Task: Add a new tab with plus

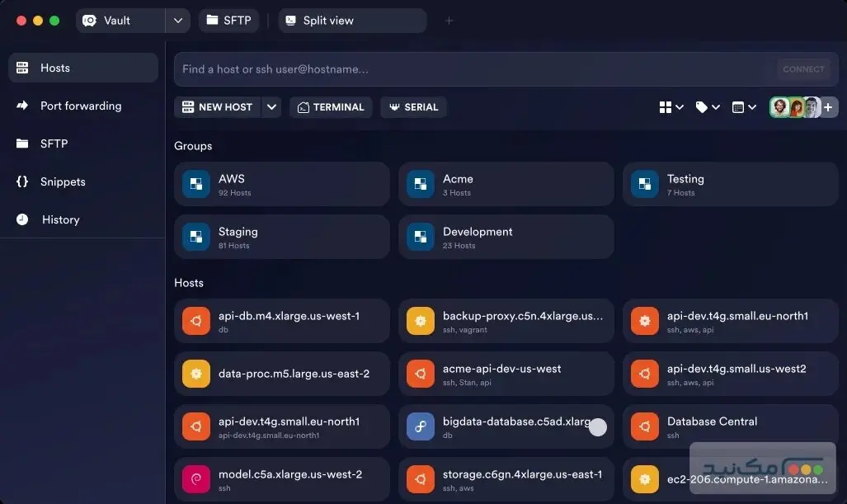Action: point(449,21)
